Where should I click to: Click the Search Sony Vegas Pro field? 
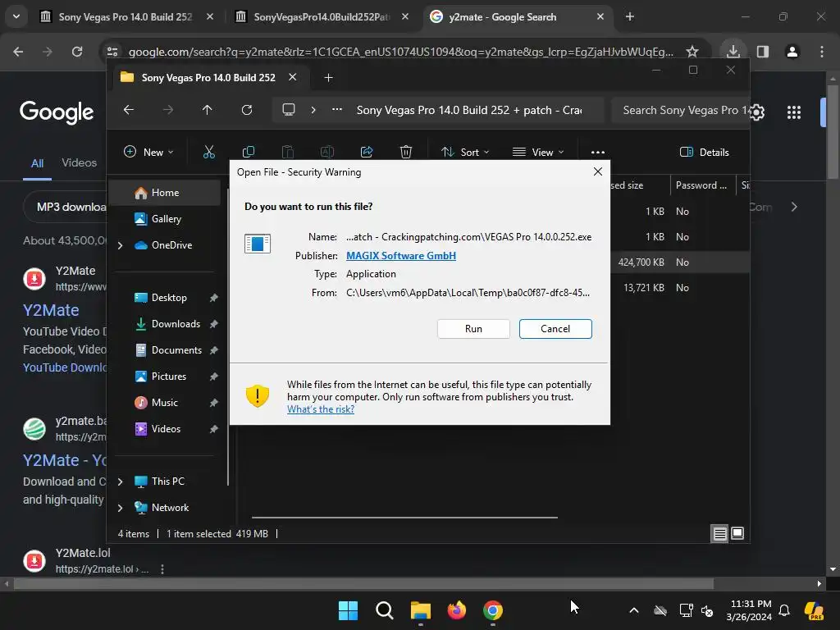680,111
